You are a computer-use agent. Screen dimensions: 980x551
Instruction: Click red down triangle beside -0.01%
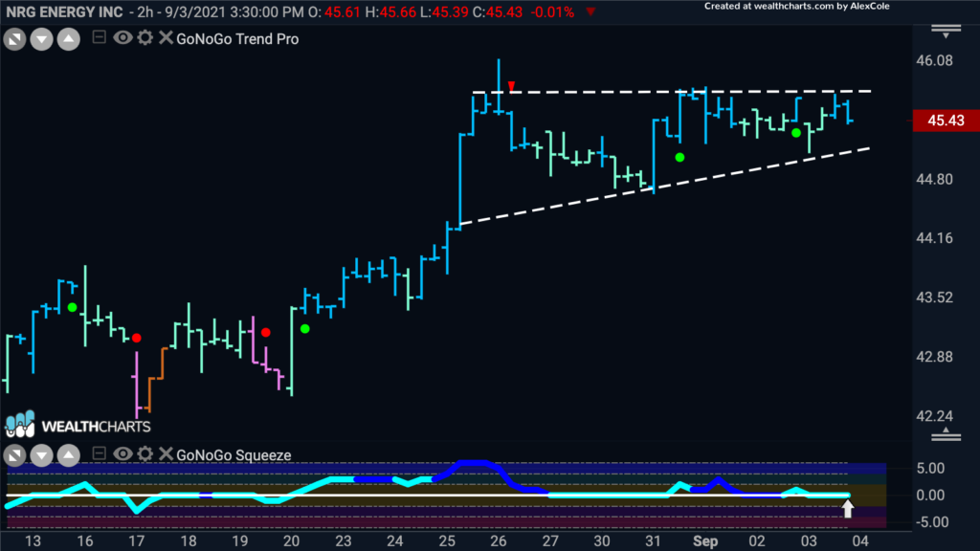tap(590, 11)
